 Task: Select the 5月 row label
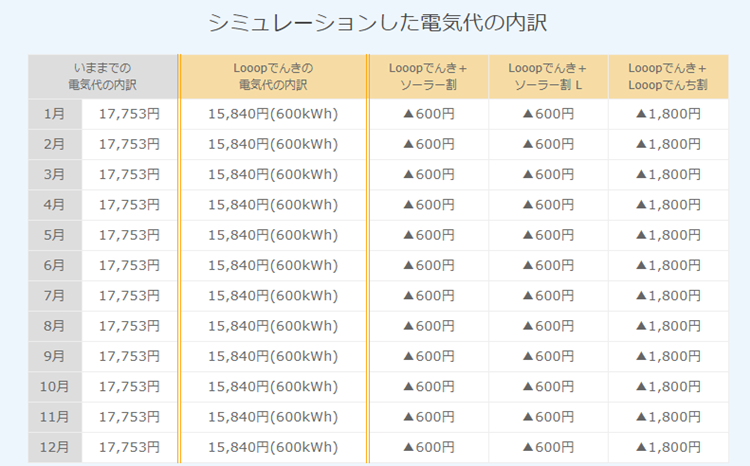click(x=55, y=235)
